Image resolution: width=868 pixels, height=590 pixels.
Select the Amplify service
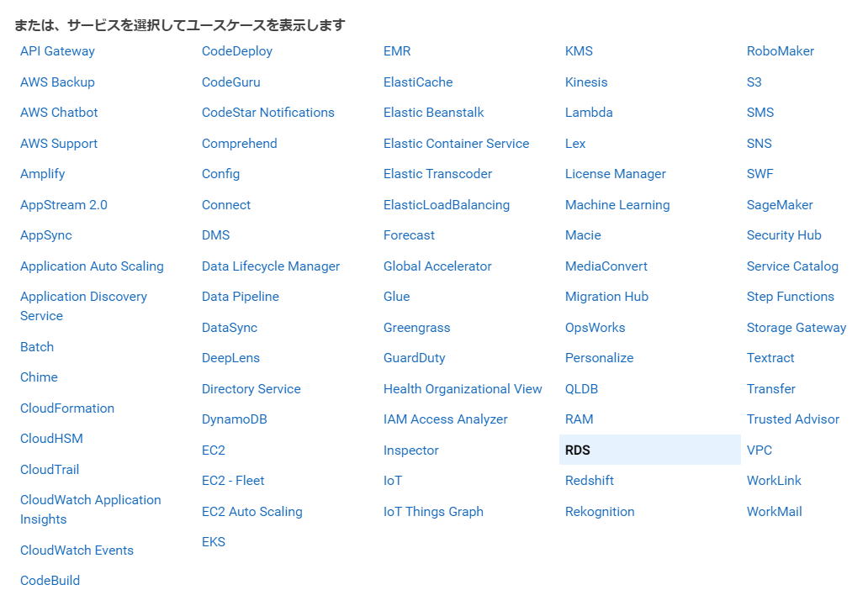click(x=43, y=174)
